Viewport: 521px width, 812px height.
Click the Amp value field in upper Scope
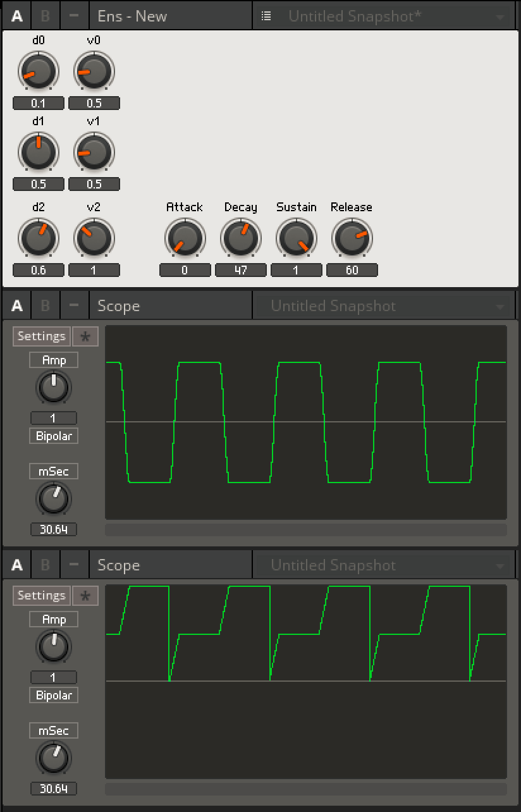point(54,418)
